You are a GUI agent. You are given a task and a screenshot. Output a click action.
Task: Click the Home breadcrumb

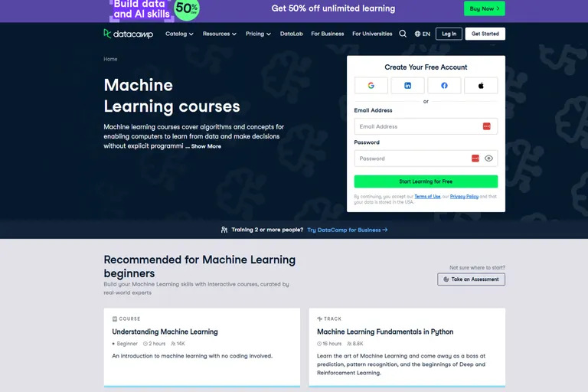point(110,59)
